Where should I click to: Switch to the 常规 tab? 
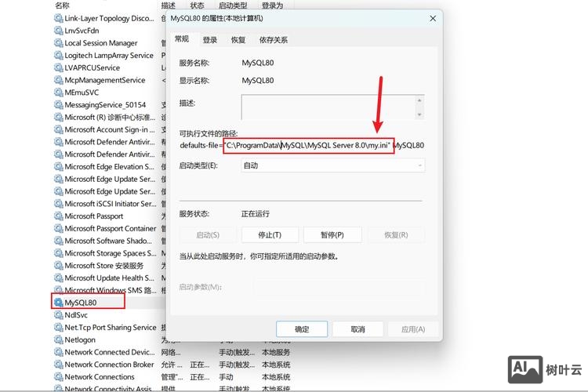(182, 39)
